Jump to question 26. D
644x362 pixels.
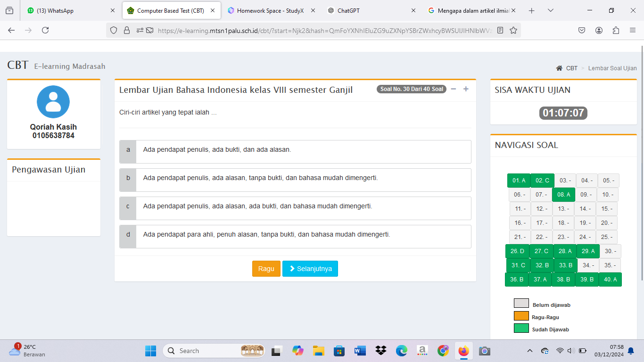[517, 251]
